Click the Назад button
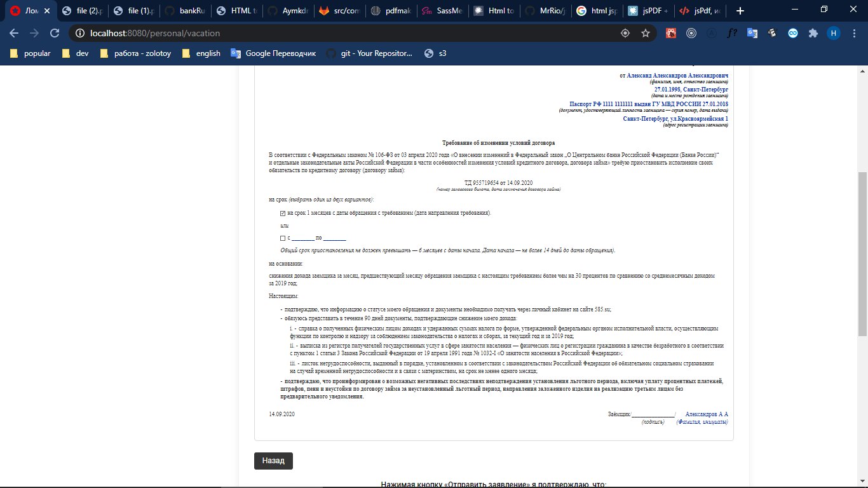 [x=273, y=461]
